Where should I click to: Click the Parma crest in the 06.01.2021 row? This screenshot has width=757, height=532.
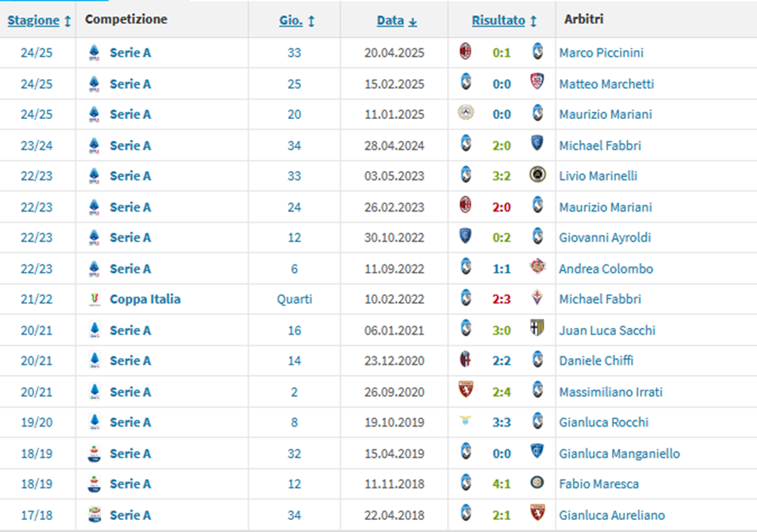coord(537,329)
